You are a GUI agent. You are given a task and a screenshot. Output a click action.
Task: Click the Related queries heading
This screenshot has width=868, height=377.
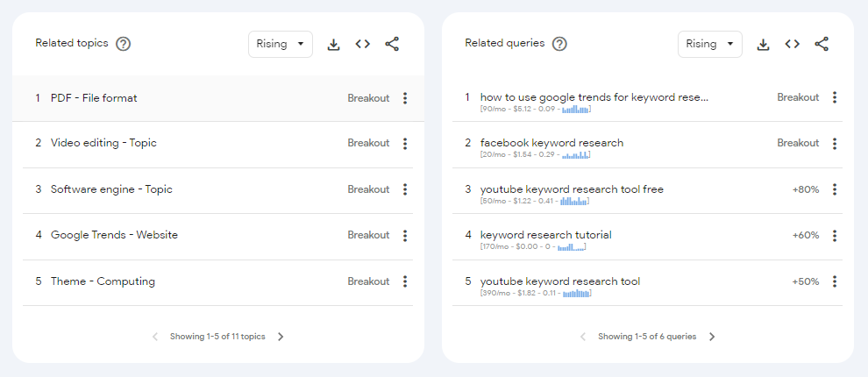click(505, 43)
